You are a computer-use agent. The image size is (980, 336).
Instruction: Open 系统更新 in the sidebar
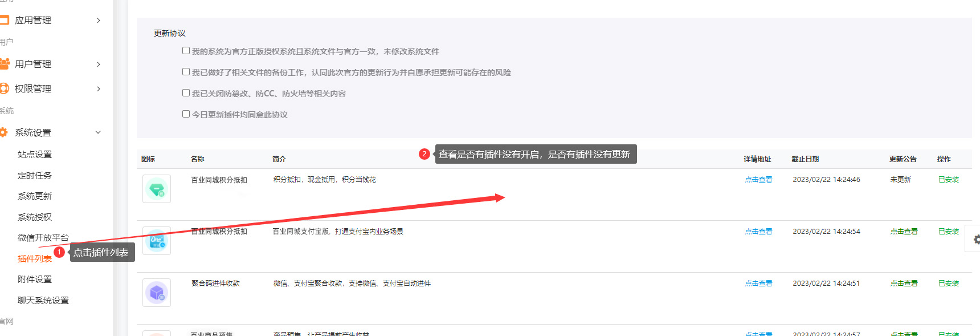(x=34, y=196)
